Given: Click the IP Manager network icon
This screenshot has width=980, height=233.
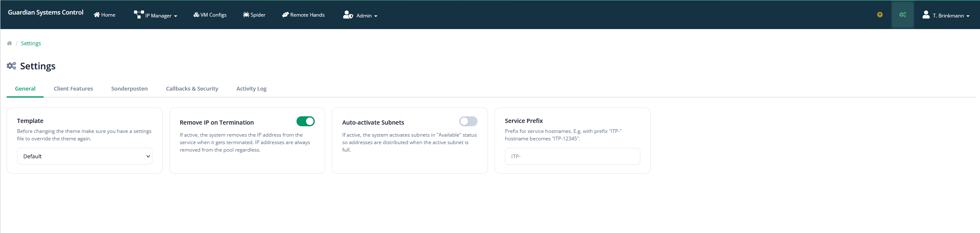Looking at the screenshot, I should pos(139,15).
